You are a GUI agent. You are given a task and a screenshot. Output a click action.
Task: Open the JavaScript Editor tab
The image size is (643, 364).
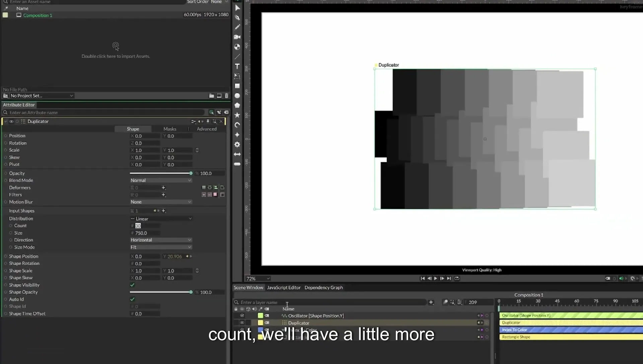pos(284,288)
